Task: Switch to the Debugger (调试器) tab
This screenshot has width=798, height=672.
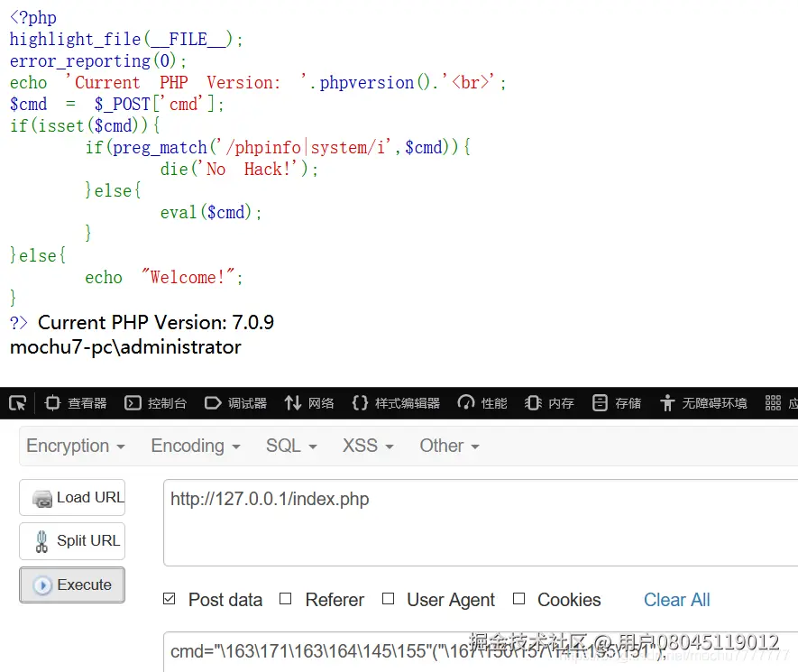Action: [235, 403]
